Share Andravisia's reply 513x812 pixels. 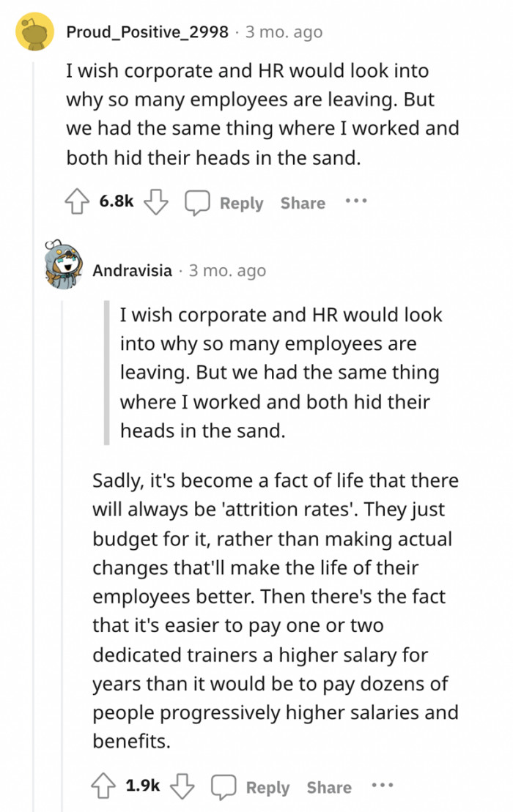click(x=328, y=786)
